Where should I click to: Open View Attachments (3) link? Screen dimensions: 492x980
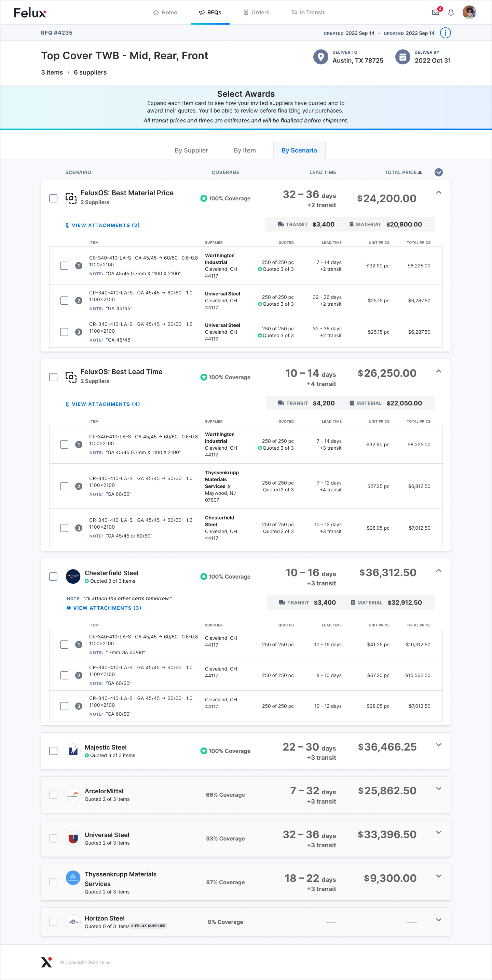point(104,608)
